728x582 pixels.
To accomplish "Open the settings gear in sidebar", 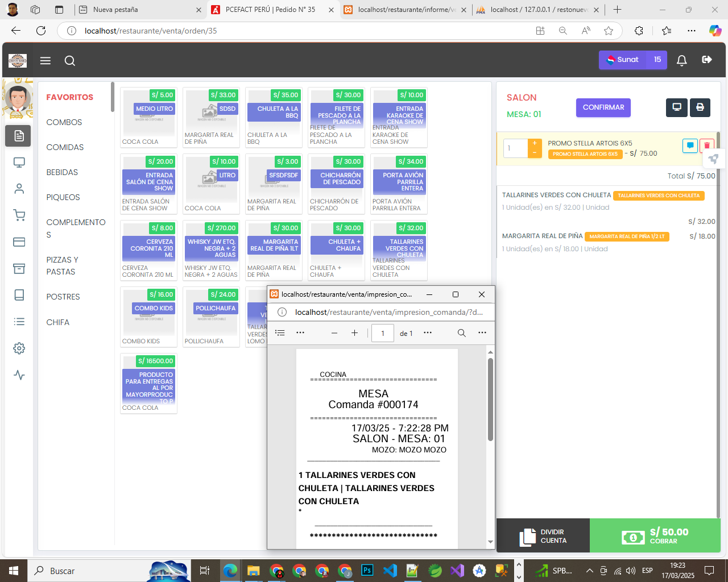I will (19, 348).
